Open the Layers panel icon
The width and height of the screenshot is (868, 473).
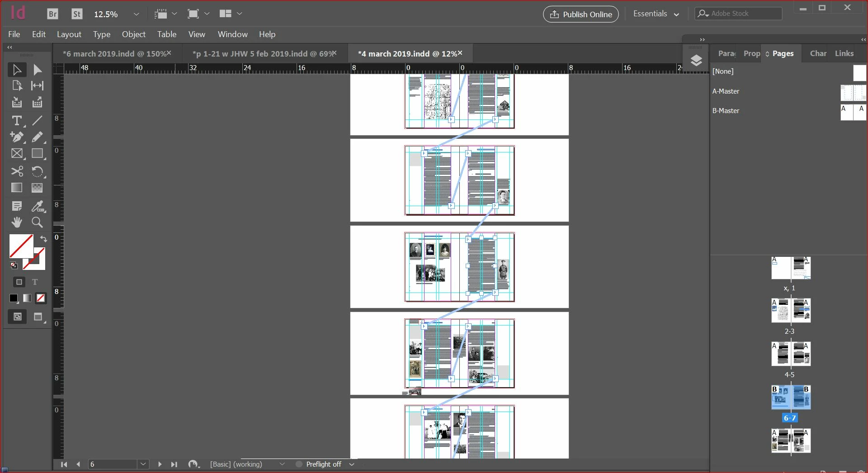tap(696, 60)
